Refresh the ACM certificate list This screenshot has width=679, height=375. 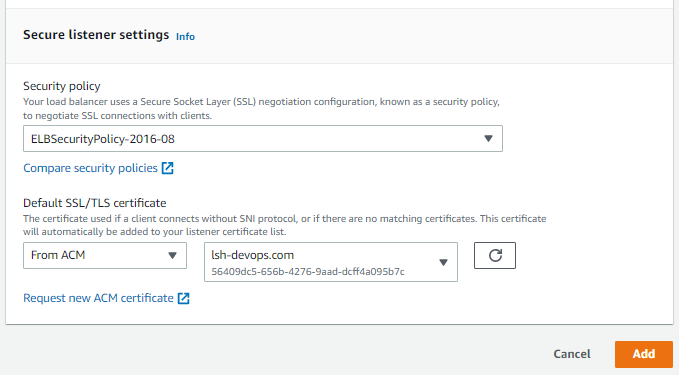pos(495,255)
